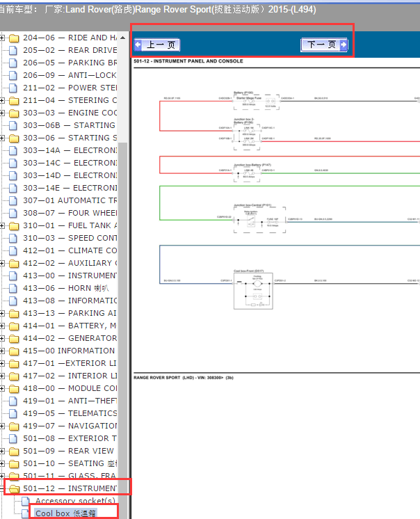The image size is (420, 519).
Task: Select 303-06B — STARTING tree entry
Action: click(69, 125)
